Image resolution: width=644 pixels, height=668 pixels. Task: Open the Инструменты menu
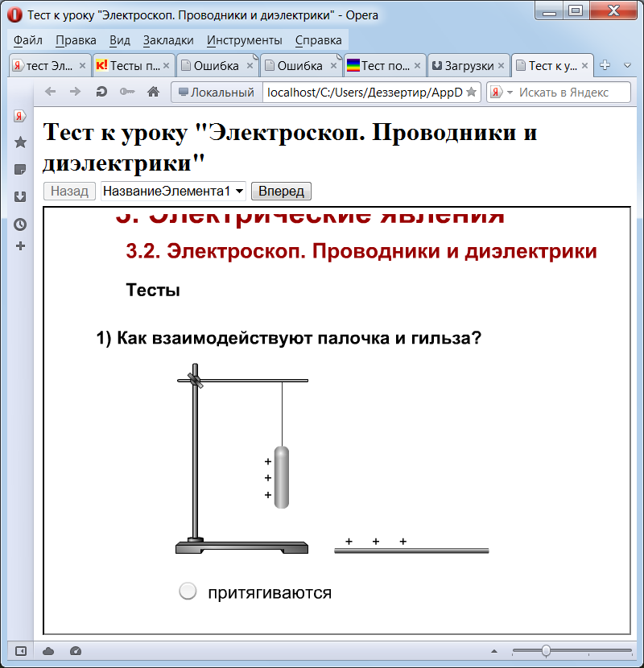coord(245,40)
